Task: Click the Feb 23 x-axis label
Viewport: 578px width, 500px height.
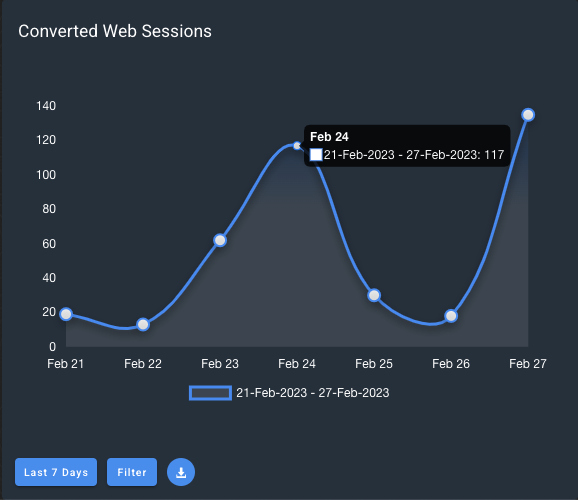Action: click(x=220, y=364)
